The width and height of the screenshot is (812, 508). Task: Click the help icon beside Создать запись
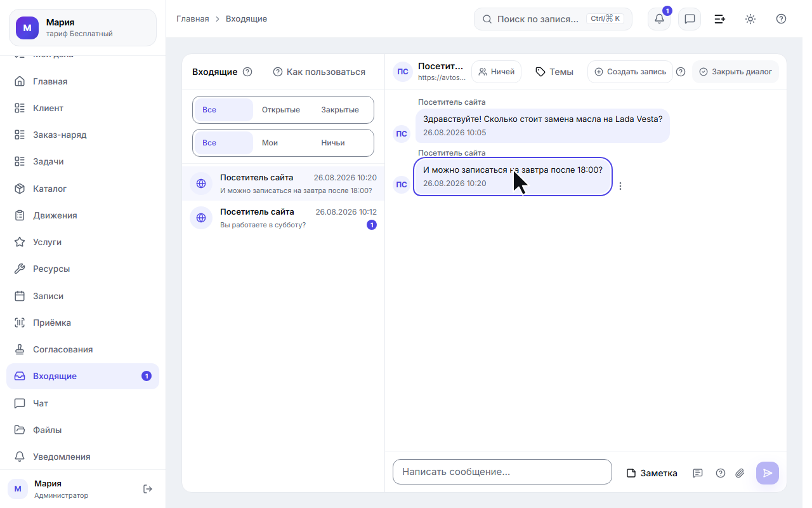(x=681, y=72)
